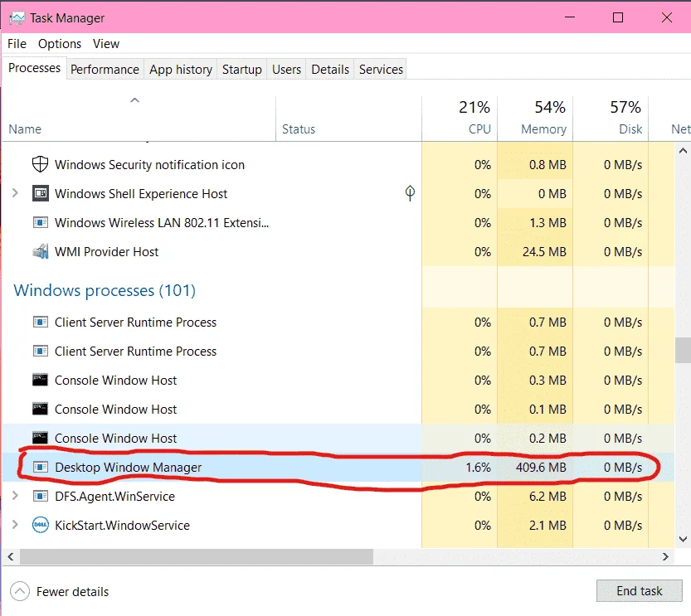Open the Options menu

pyautogui.click(x=60, y=44)
